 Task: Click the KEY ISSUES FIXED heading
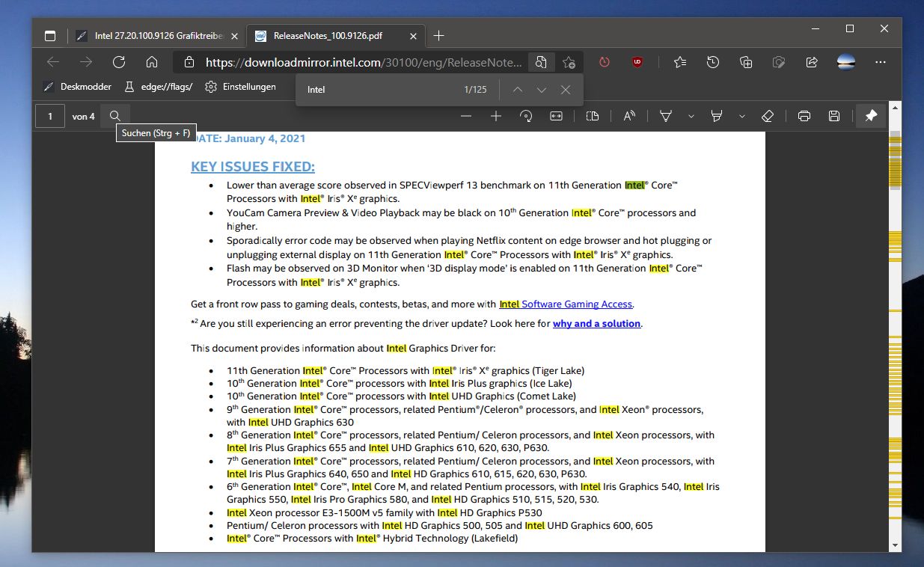click(253, 167)
